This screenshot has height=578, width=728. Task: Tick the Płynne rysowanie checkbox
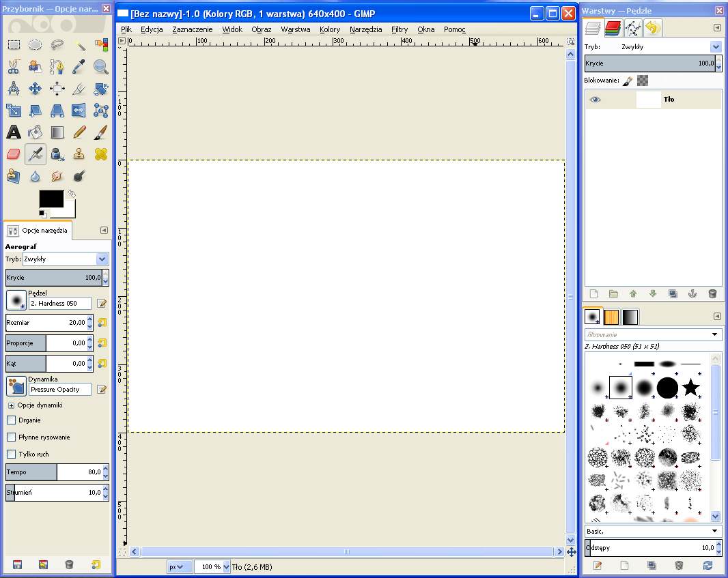[11, 437]
